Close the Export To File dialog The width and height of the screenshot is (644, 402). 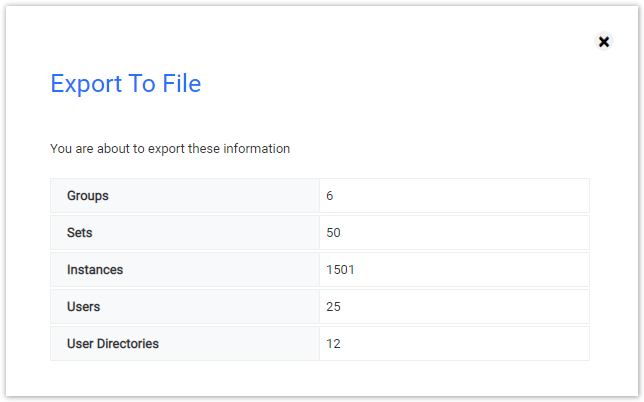tap(604, 41)
